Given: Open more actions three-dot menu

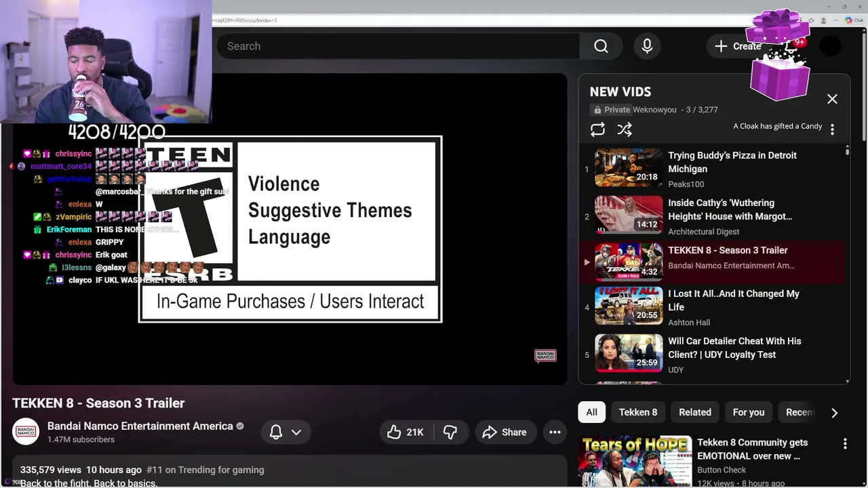Looking at the screenshot, I should coord(555,432).
